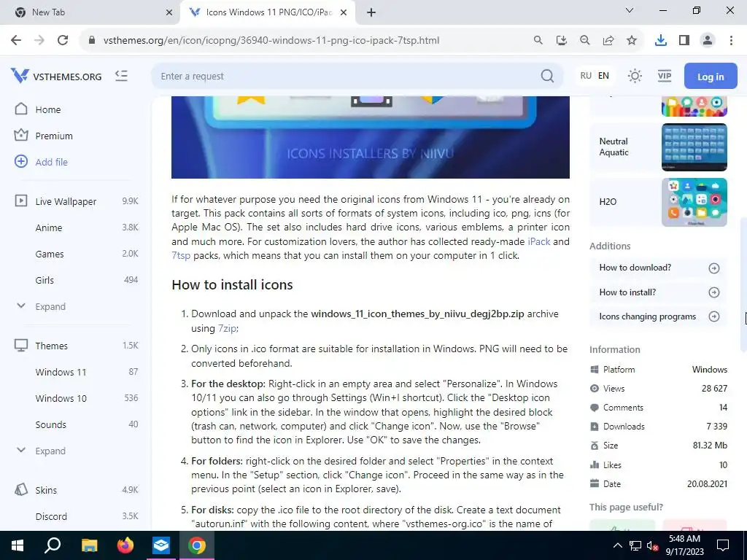Open Premium in the sidebar

[x=54, y=136]
